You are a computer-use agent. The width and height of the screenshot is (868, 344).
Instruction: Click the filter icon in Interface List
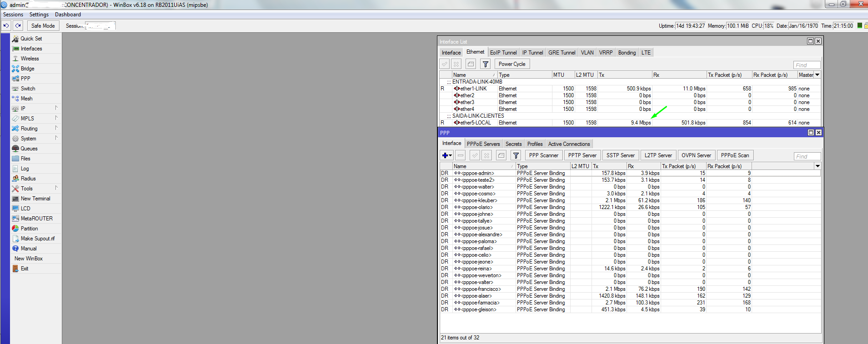click(x=485, y=64)
